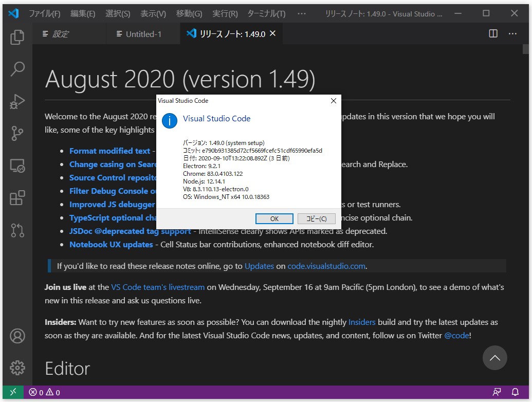Toggle the notifications bell in status bar
This screenshot has width=532, height=402.
click(x=515, y=391)
